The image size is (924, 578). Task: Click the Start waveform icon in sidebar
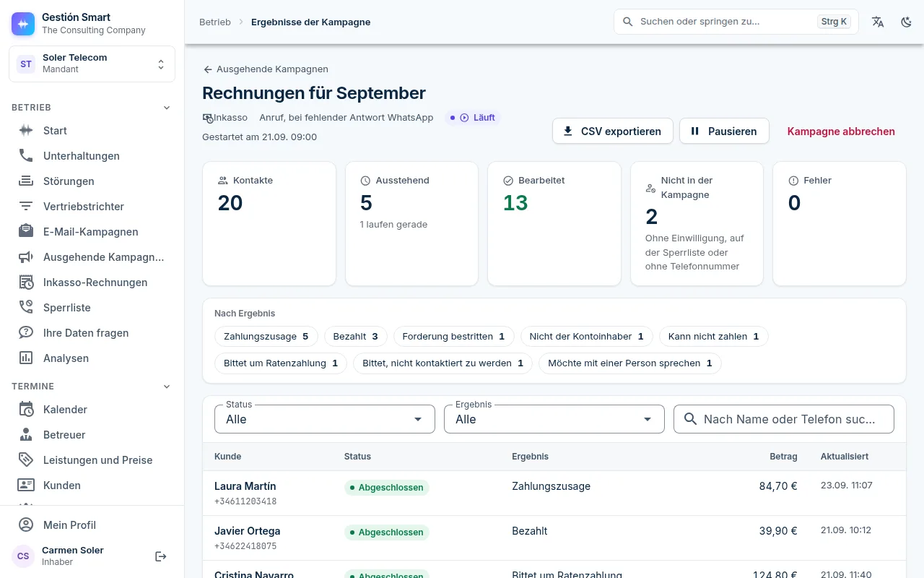(x=26, y=131)
